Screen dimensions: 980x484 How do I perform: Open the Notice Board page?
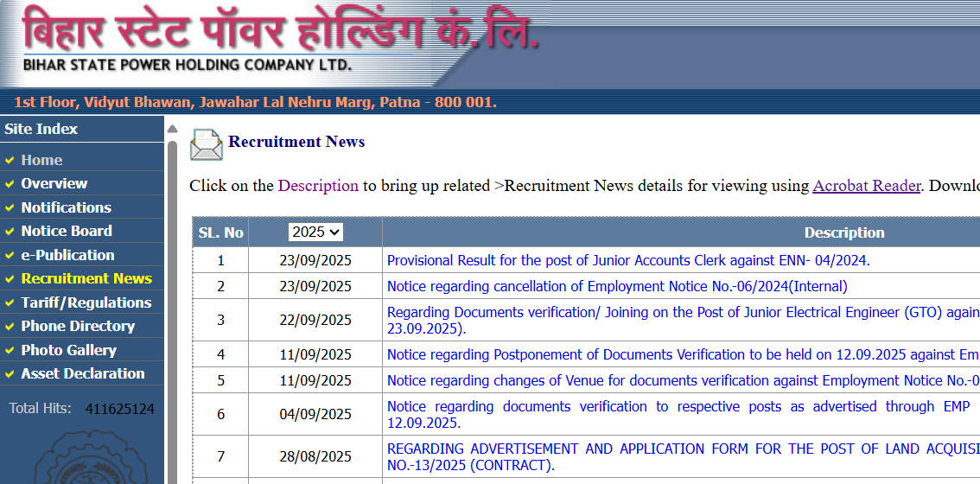(x=67, y=231)
